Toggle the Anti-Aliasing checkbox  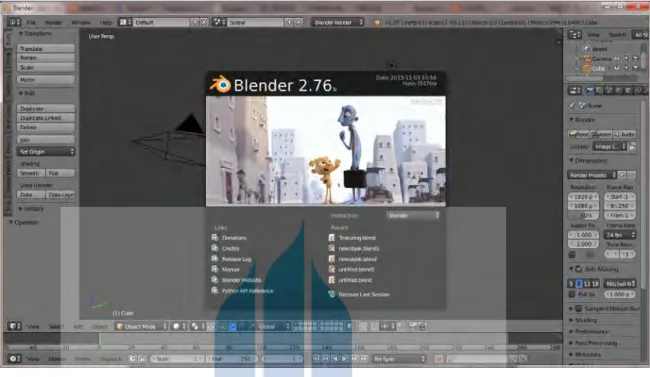pyautogui.click(x=579, y=269)
